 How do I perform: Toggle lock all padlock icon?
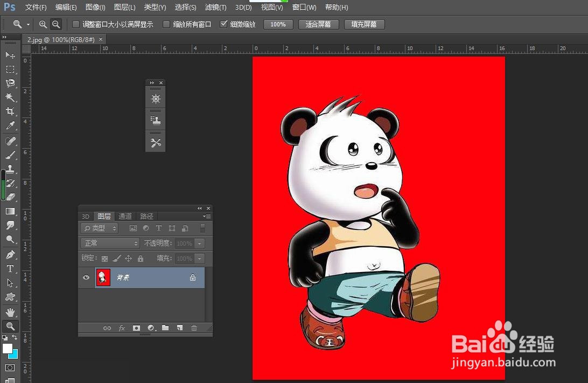point(140,259)
